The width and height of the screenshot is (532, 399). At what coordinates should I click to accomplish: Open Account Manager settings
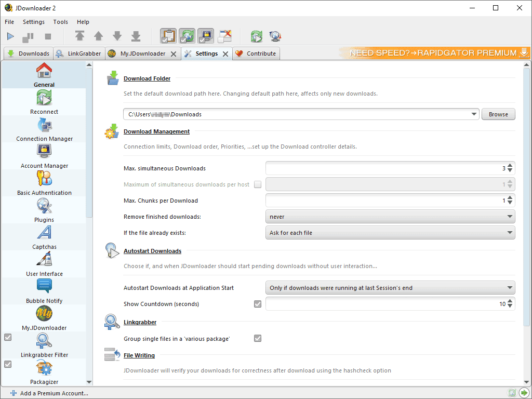coord(44,156)
